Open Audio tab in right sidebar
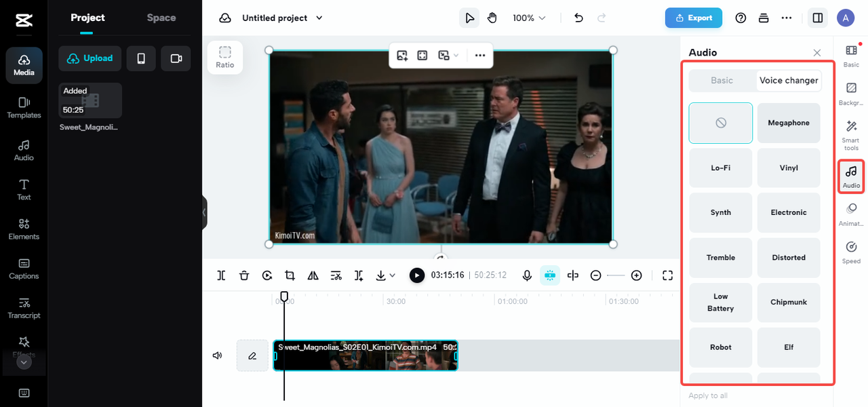 click(x=851, y=176)
